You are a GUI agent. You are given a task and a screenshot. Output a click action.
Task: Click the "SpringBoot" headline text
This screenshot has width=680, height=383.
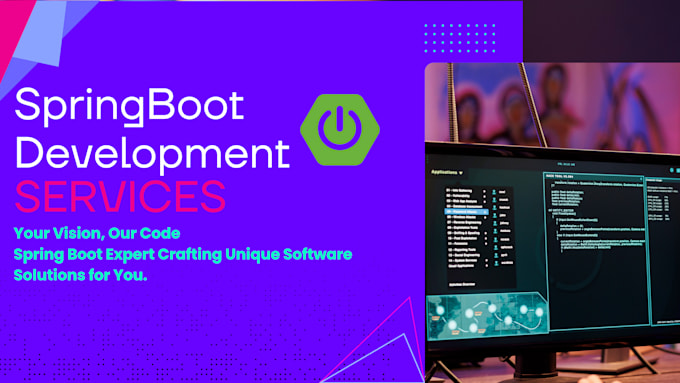coord(130,106)
